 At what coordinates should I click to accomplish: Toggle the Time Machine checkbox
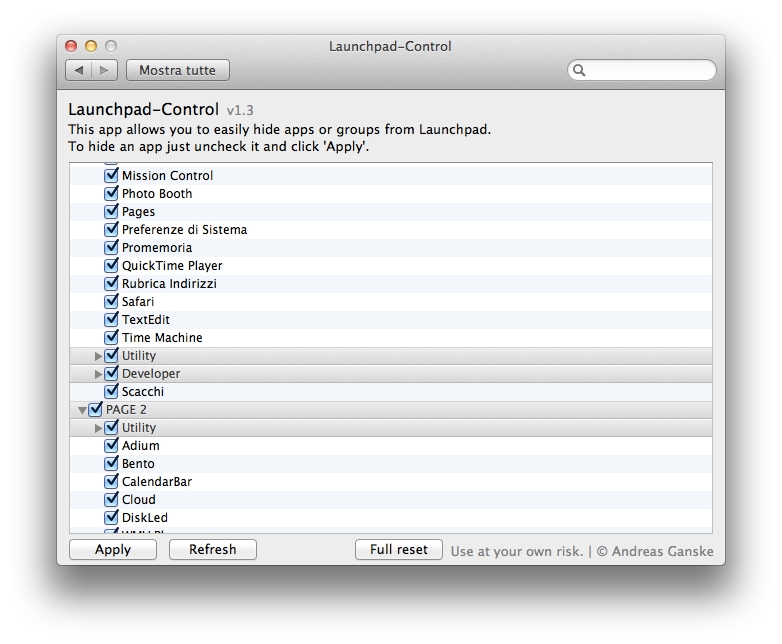pyautogui.click(x=111, y=337)
